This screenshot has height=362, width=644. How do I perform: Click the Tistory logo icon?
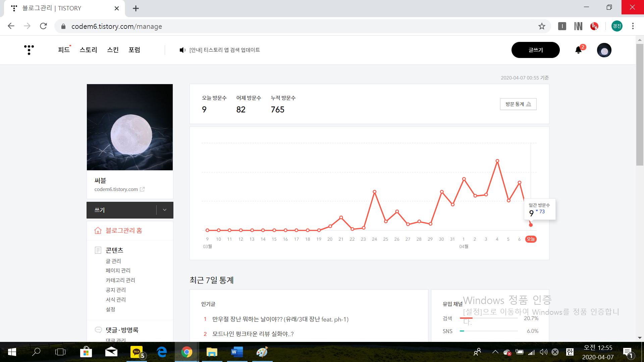coord(29,50)
